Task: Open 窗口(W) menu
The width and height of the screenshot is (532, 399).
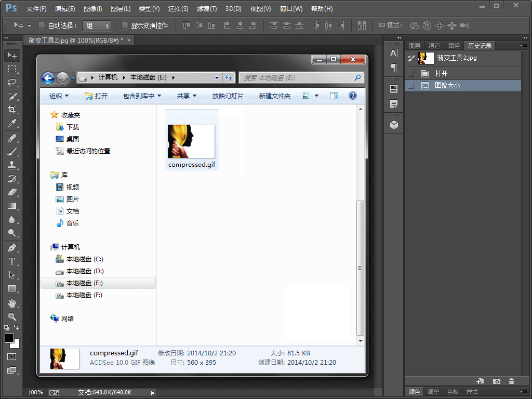Action: [291, 9]
